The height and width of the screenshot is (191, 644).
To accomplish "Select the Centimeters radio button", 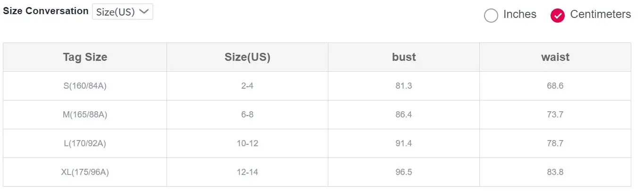I will (558, 16).
